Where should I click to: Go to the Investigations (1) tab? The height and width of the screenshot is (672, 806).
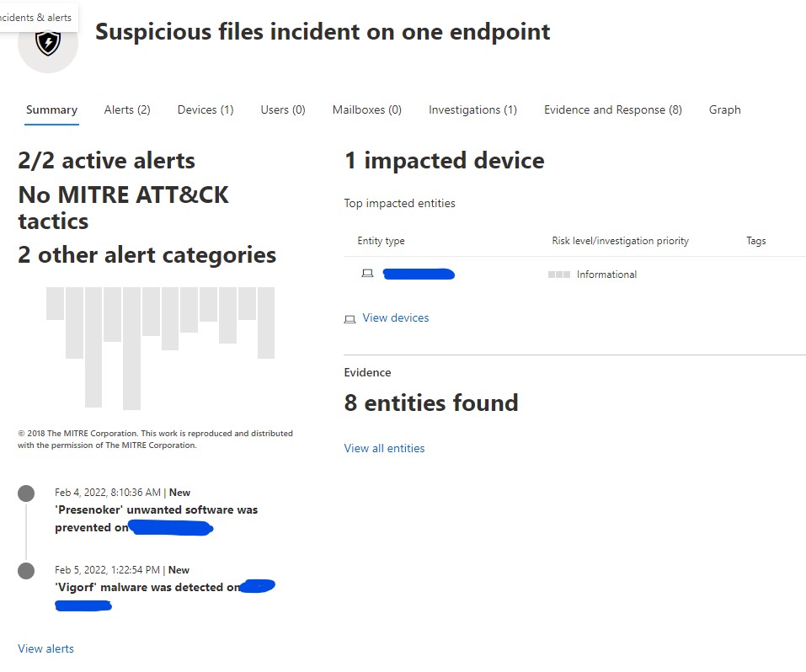[x=472, y=109]
